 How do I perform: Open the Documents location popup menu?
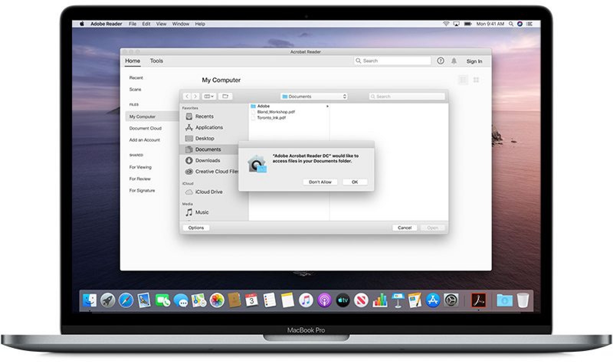coord(314,97)
